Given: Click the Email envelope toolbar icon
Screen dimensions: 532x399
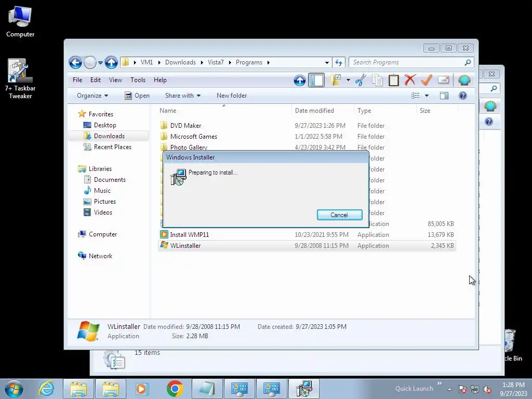Looking at the screenshot, I should [444, 80].
